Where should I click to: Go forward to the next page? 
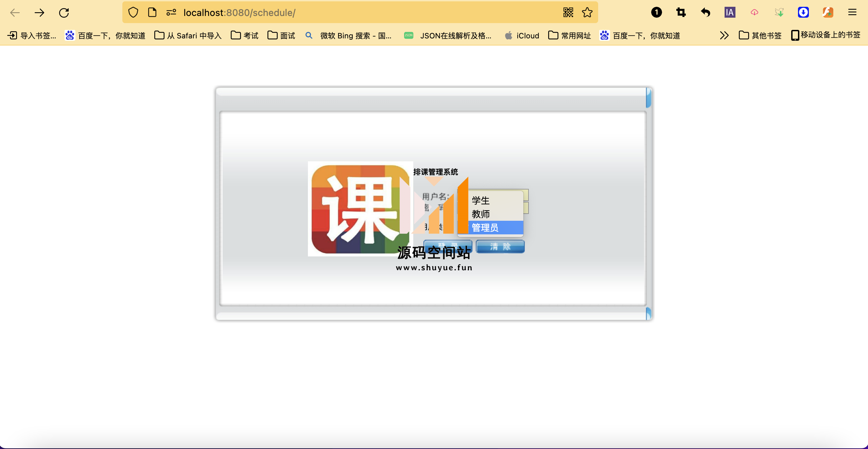(x=39, y=13)
